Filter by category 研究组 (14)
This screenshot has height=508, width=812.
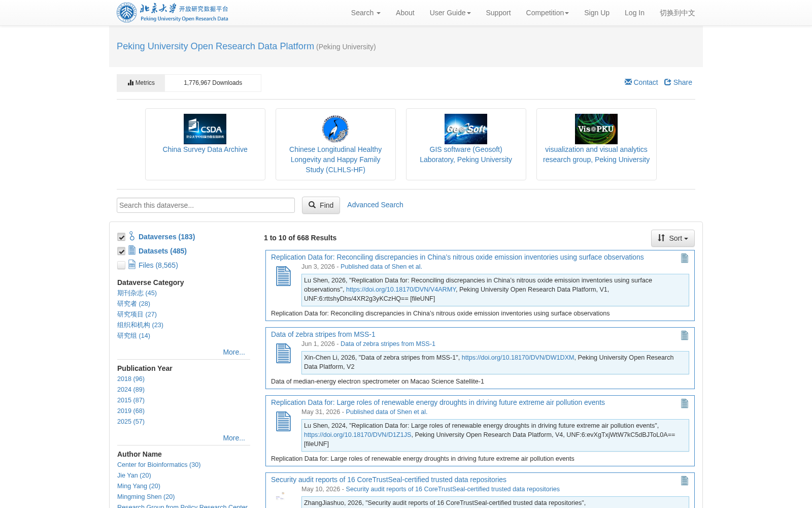pyautogui.click(x=133, y=336)
